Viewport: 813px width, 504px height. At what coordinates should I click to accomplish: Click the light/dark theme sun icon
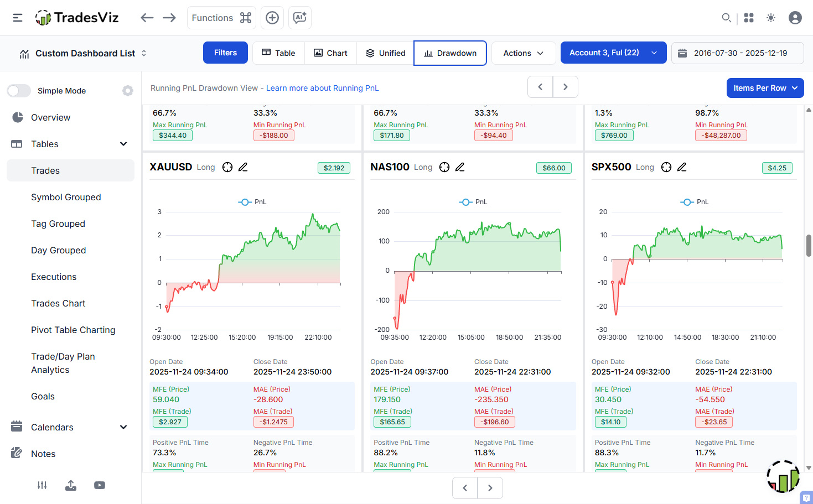770,17
